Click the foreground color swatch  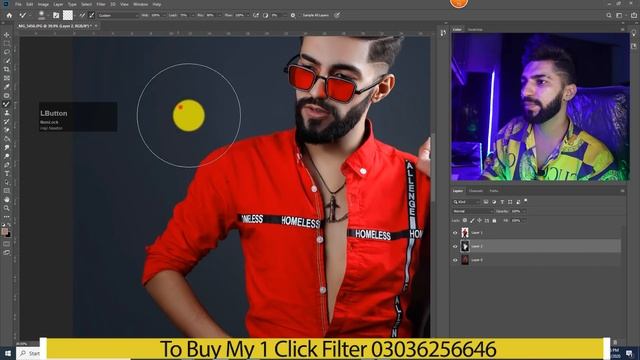(x=4, y=231)
